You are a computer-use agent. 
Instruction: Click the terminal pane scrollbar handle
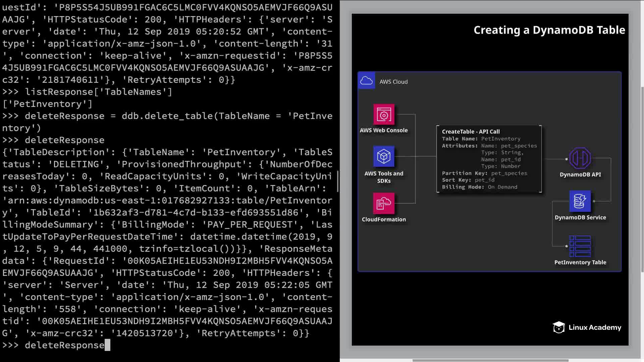point(338,181)
